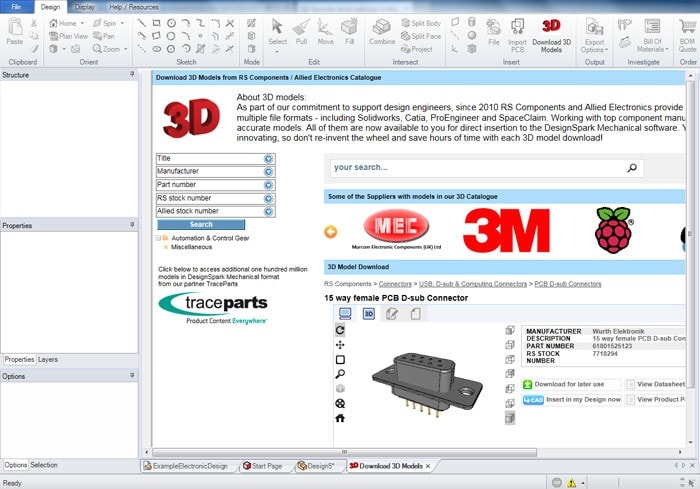700x489 pixels.
Task: Open Download 3D Models ribbon button
Action: pos(551,35)
